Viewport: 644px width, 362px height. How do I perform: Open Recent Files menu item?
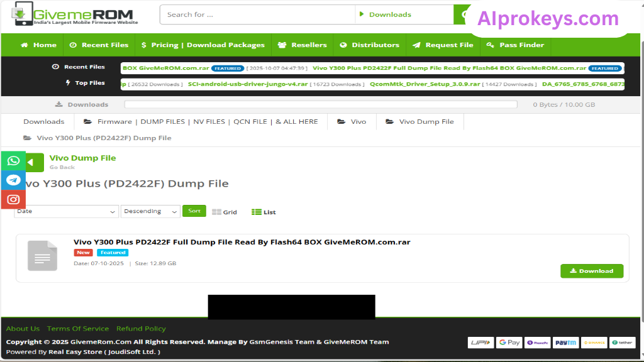(99, 45)
